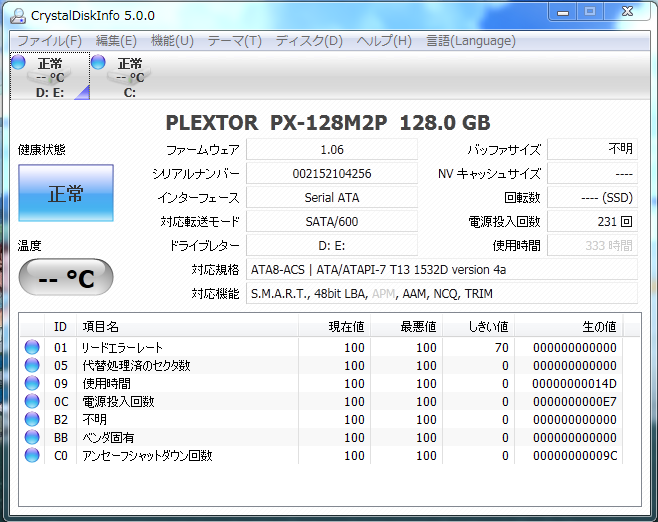Viewport: 658px width, 522px height.
Task: Click threshold value 70 in row 01
Action: pyautogui.click(x=501, y=347)
